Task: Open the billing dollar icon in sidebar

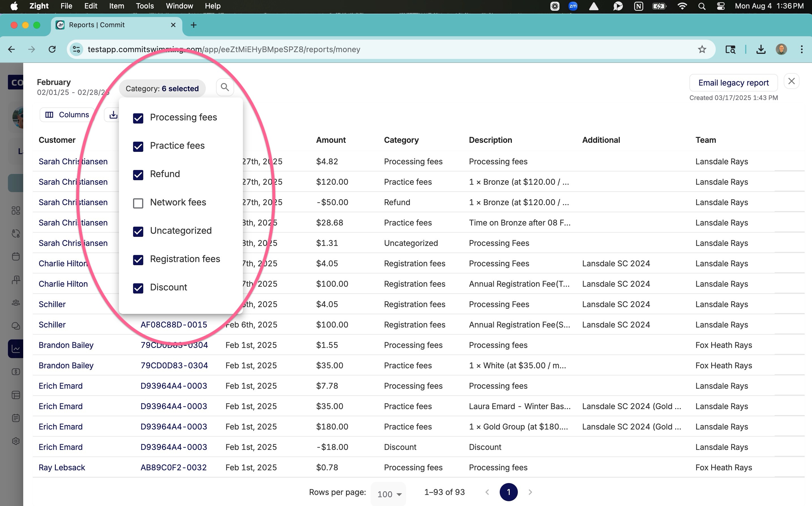Action: click(x=16, y=372)
